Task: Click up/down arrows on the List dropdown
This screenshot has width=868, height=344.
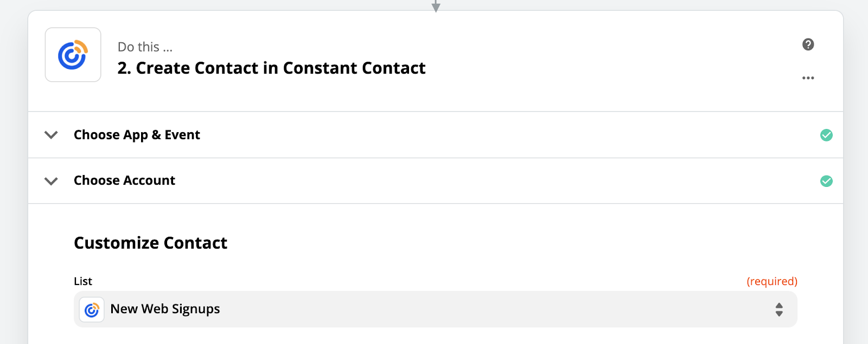Action: click(x=779, y=309)
